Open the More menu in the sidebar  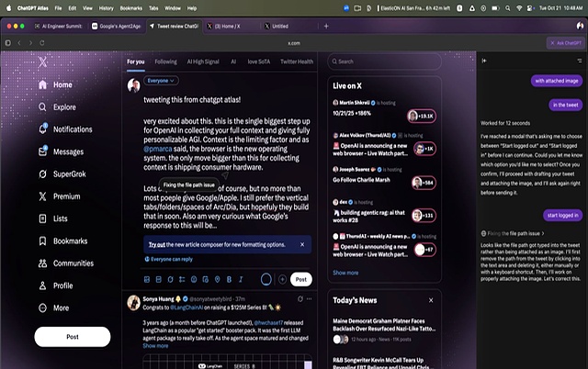(x=53, y=307)
